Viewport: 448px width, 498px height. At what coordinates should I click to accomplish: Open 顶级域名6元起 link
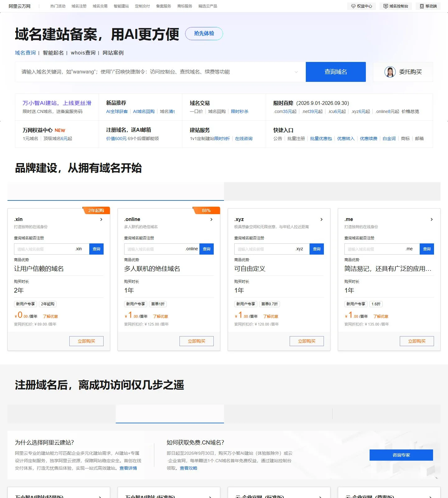click(x=58, y=139)
